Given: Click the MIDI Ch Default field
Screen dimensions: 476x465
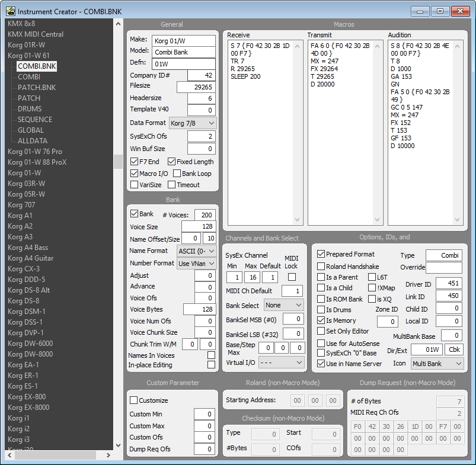Looking at the screenshot, I should pyautogui.click(x=292, y=291).
